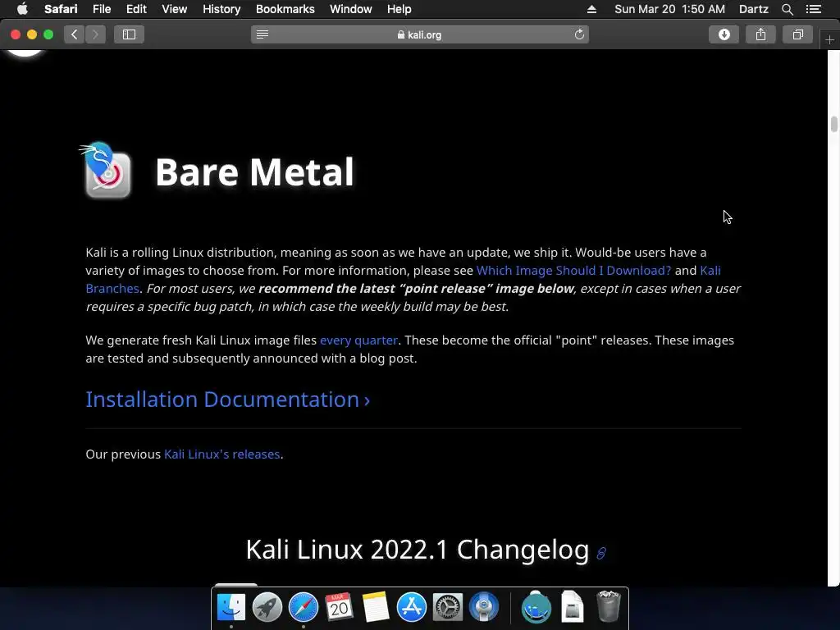Click the Kali Linux 2022.1 Changelog heading

(418, 550)
